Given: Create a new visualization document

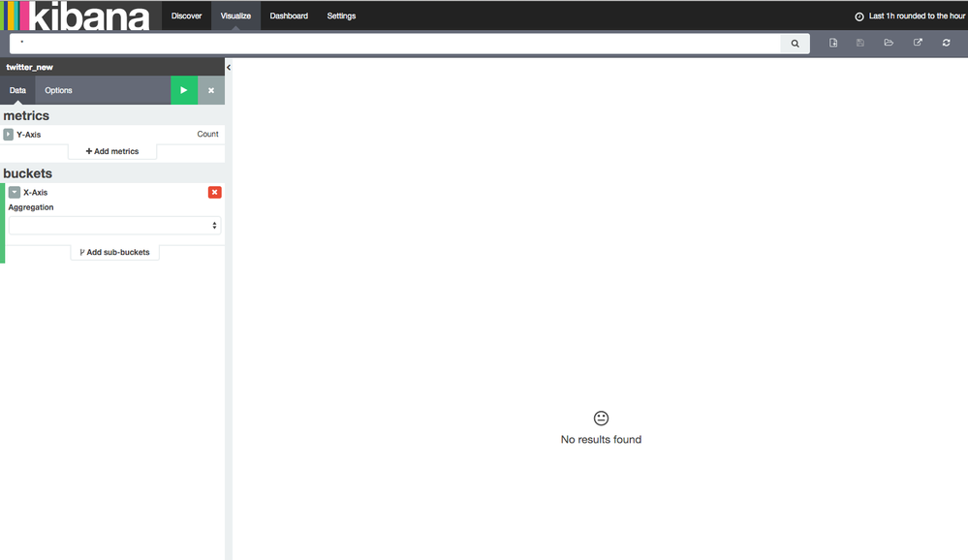Looking at the screenshot, I should pyautogui.click(x=833, y=43).
